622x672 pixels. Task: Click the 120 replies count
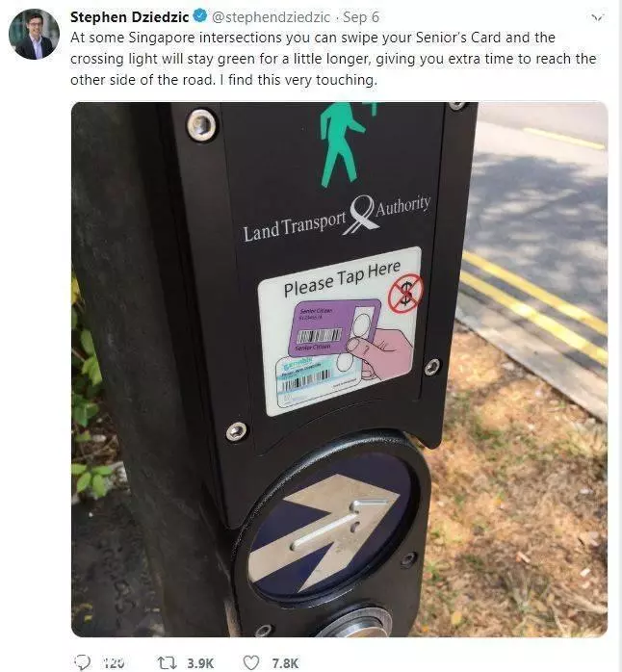pyautogui.click(x=114, y=663)
